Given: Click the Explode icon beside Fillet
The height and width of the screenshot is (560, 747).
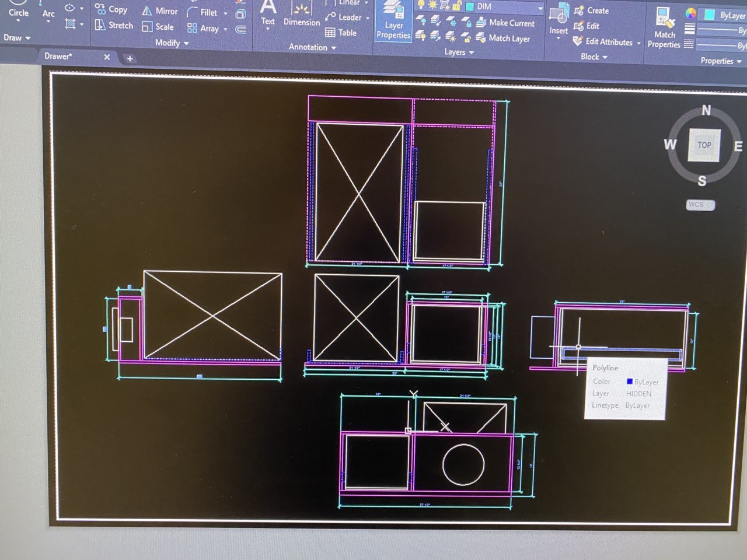Looking at the screenshot, I should [240, 13].
